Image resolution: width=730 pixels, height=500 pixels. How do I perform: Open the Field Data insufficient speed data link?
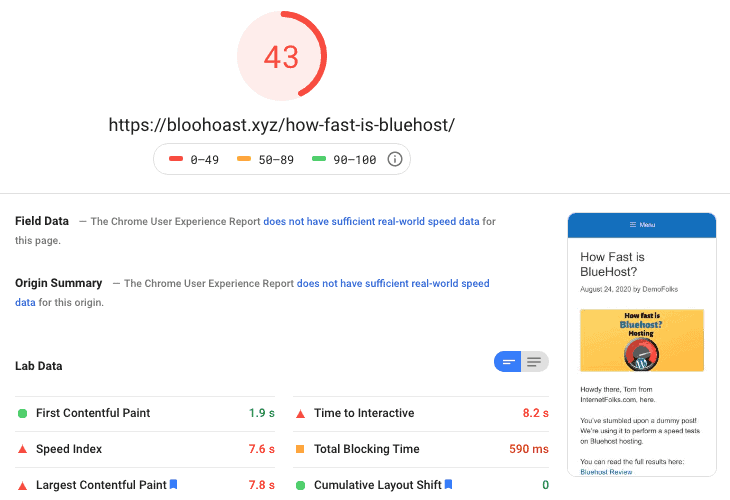(371, 221)
